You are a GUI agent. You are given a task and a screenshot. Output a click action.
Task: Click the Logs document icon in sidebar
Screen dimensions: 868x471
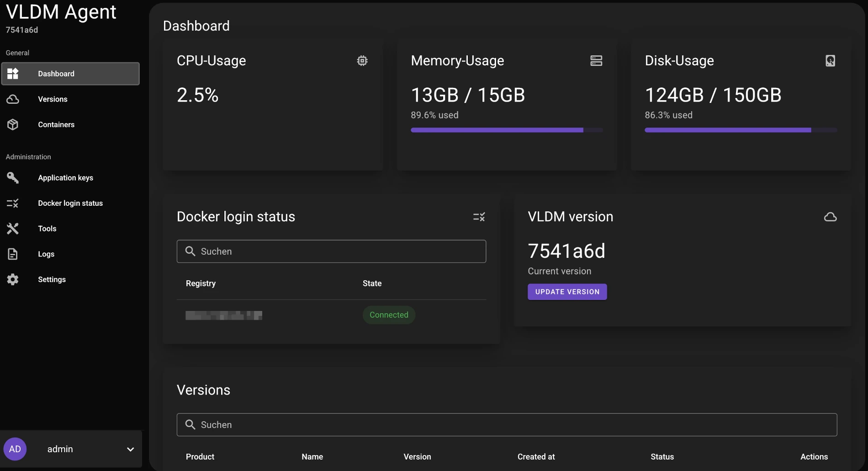pyautogui.click(x=13, y=254)
